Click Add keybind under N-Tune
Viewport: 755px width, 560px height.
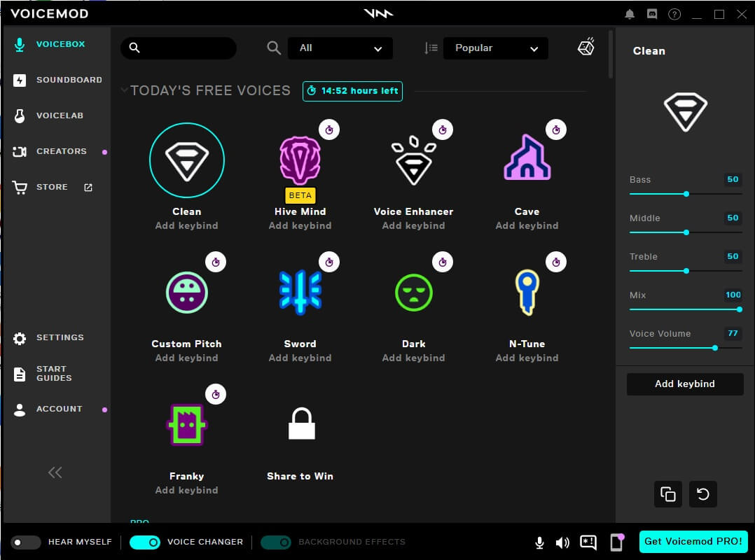click(x=527, y=358)
